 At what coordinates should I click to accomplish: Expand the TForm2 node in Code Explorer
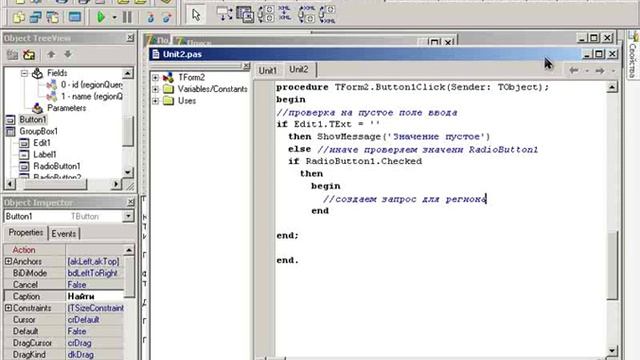pos(156,77)
